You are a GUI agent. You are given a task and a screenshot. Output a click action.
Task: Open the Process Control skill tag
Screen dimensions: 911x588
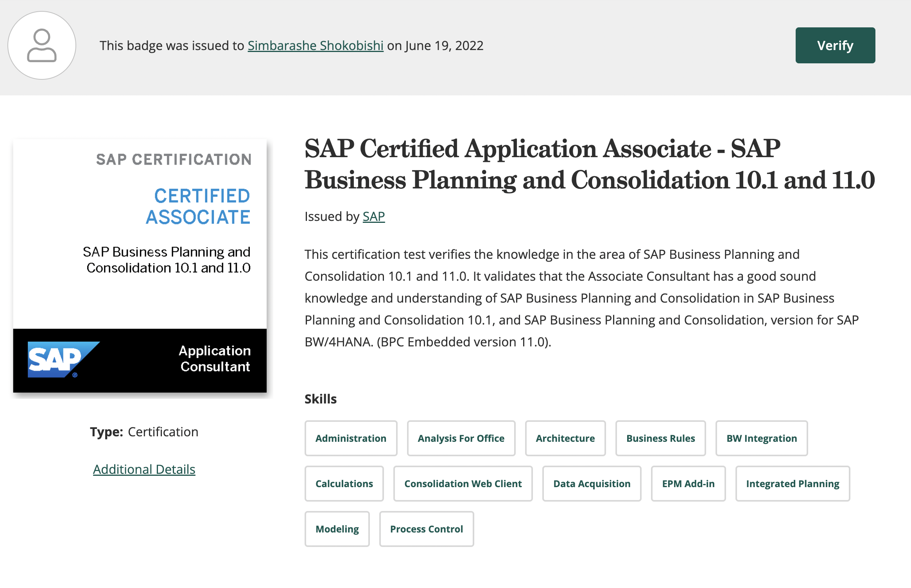426,529
